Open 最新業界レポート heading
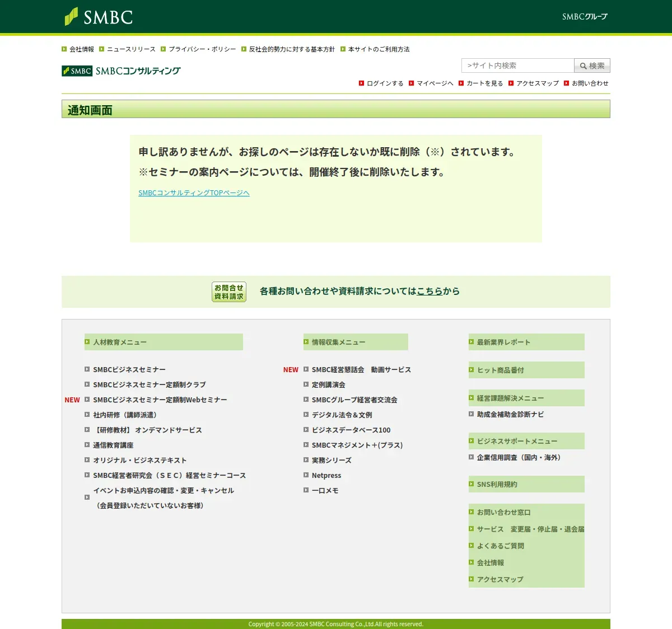This screenshot has height=629, width=672. tap(526, 342)
